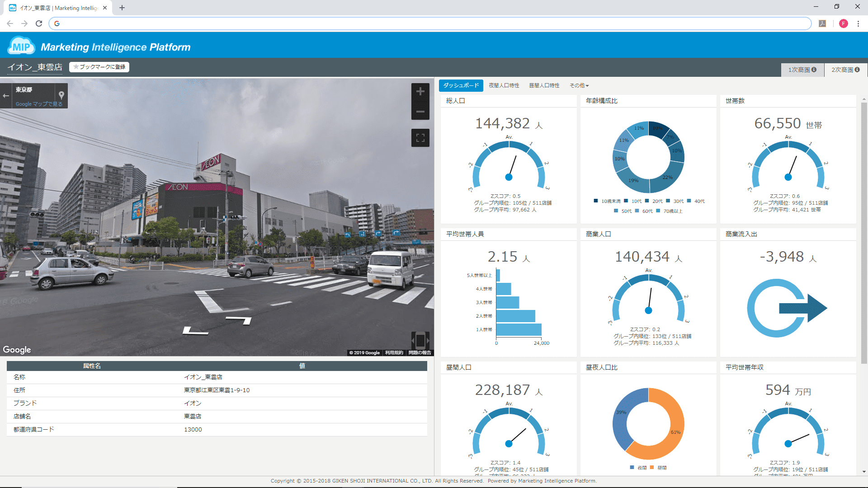Image resolution: width=868 pixels, height=488 pixels.
Task: Click the commercial outflow arrow graphic
Action: coord(787,308)
